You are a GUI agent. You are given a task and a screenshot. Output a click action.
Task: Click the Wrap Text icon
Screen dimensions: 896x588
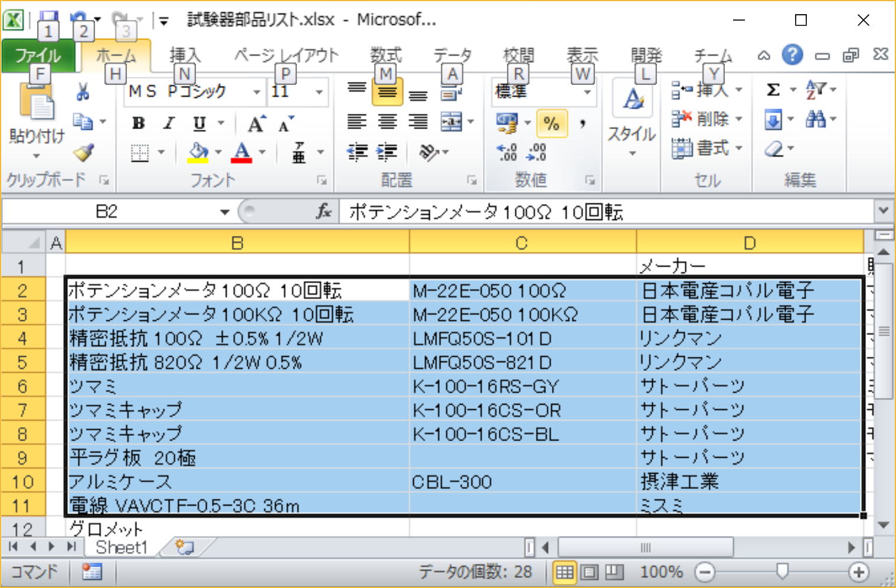[452, 93]
